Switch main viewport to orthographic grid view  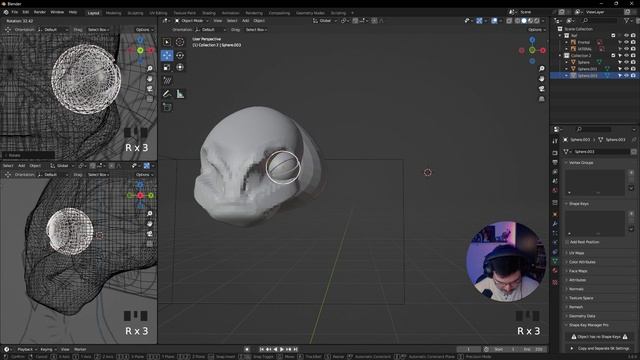(x=542, y=99)
